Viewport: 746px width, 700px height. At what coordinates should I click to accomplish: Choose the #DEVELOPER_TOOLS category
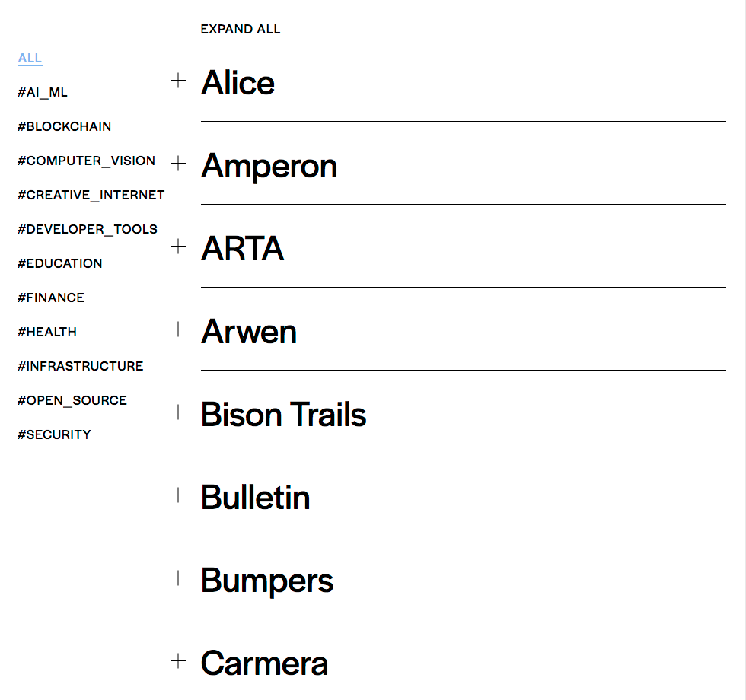click(88, 230)
